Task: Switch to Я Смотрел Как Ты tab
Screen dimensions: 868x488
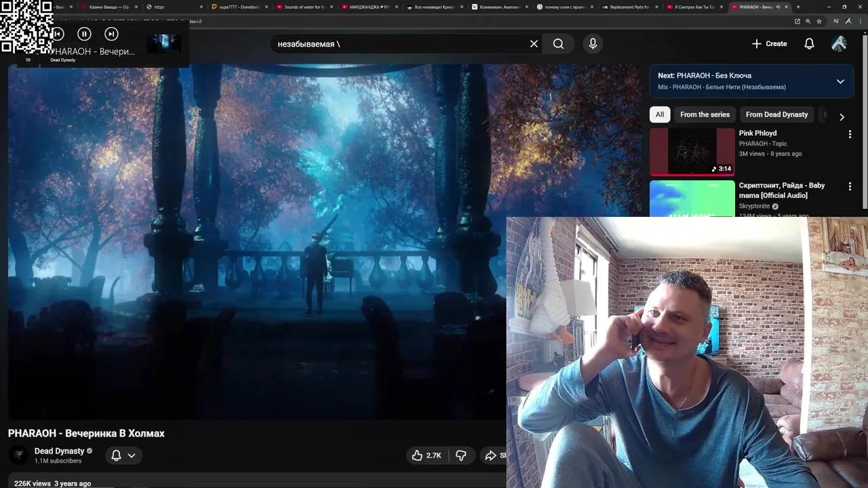Action: 693,7
